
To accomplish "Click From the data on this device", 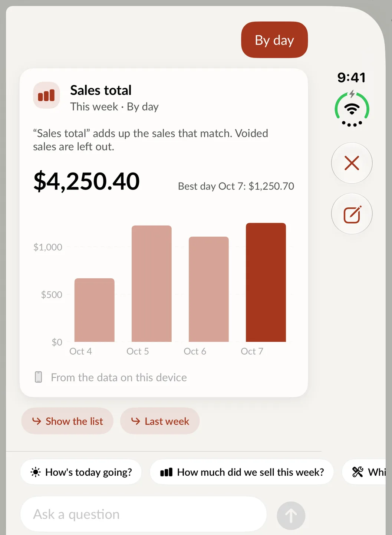I will pos(119,377).
